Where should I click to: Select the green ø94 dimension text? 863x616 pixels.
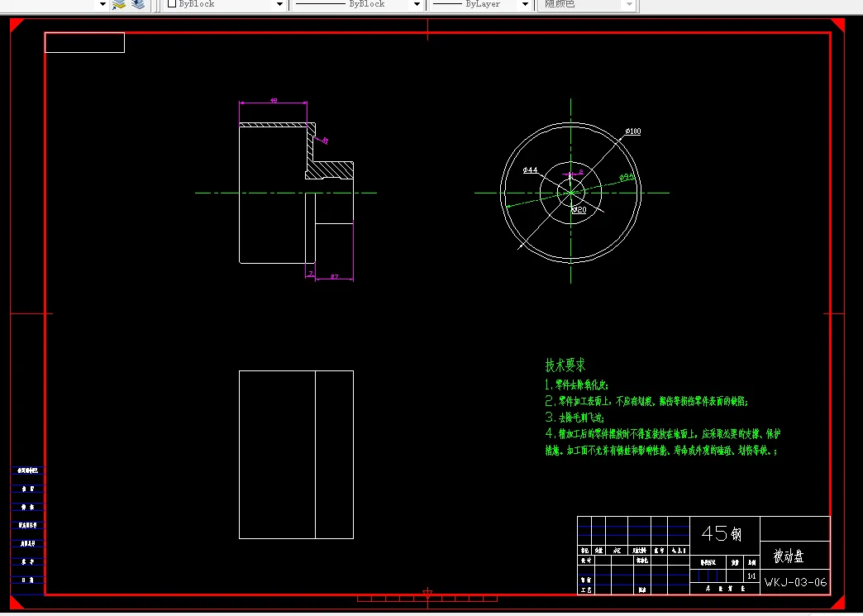(x=627, y=177)
